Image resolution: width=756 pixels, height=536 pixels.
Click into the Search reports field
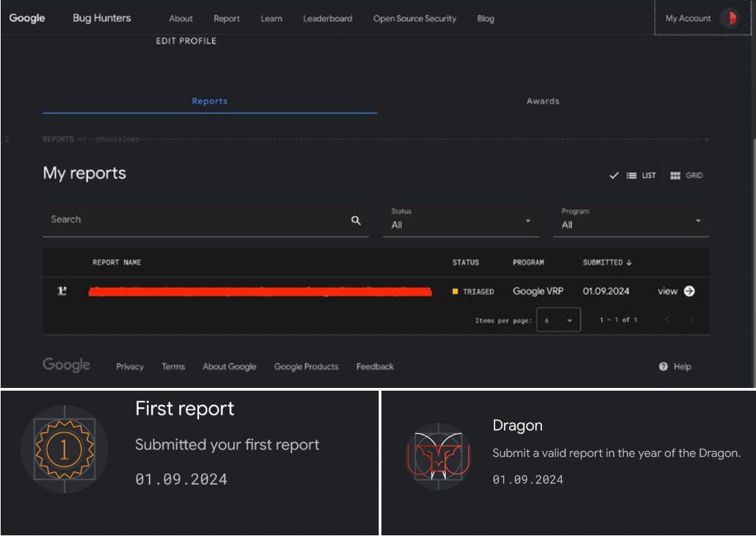(x=206, y=221)
